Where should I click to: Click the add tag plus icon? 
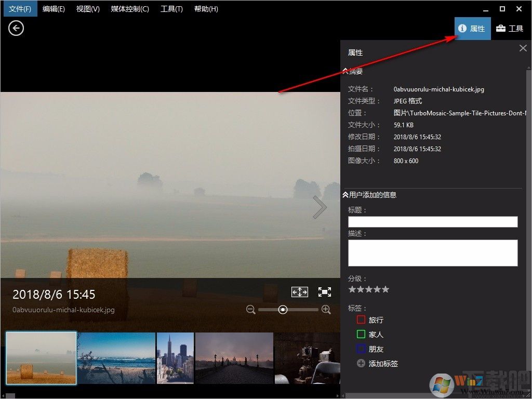[361, 364]
